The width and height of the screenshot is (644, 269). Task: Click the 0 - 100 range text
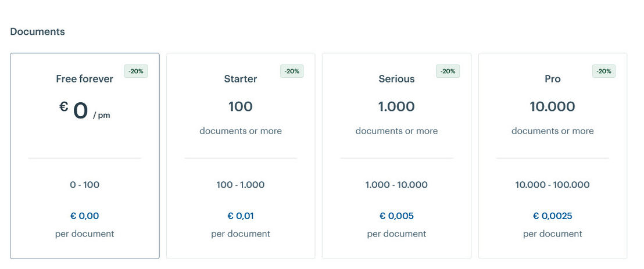tap(85, 185)
